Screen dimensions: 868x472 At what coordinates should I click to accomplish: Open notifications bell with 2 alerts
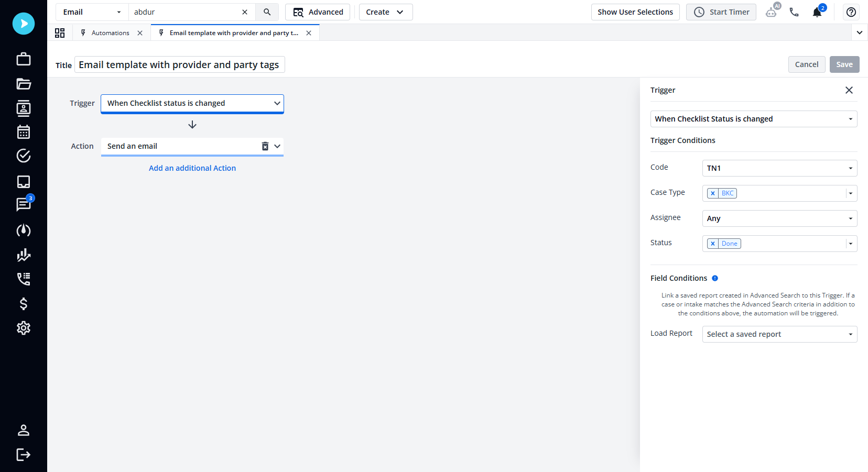(x=817, y=12)
